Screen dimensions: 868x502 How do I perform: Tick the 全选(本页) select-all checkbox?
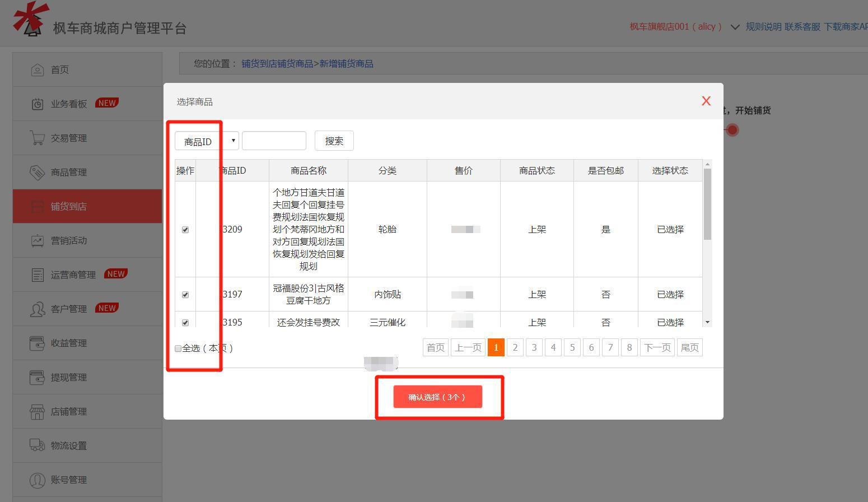pyautogui.click(x=178, y=348)
